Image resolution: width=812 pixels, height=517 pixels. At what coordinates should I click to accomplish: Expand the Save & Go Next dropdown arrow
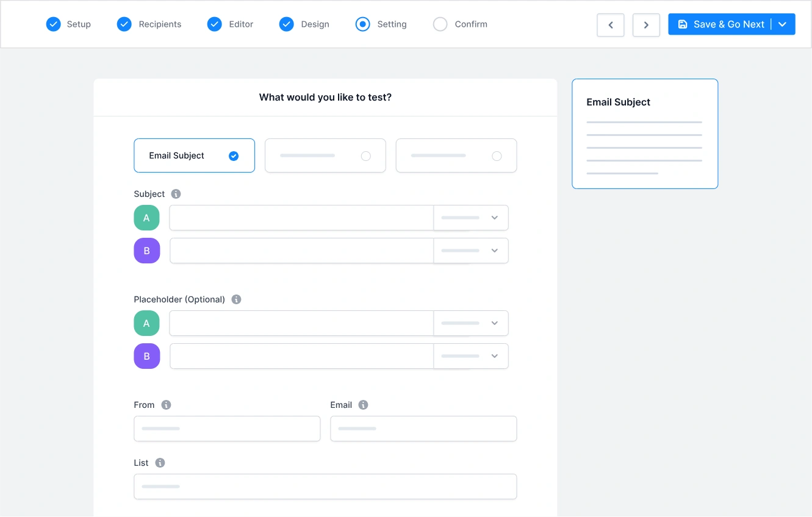783,24
